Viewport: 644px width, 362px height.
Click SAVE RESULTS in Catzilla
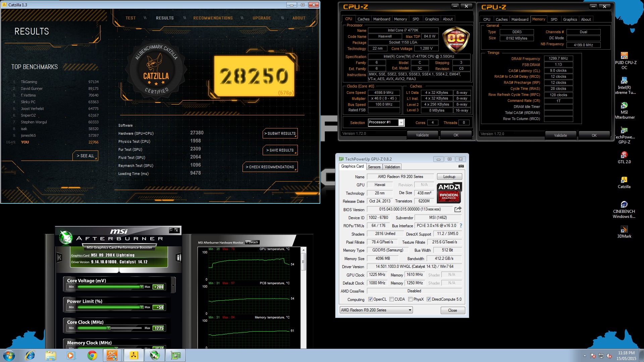coord(280,150)
